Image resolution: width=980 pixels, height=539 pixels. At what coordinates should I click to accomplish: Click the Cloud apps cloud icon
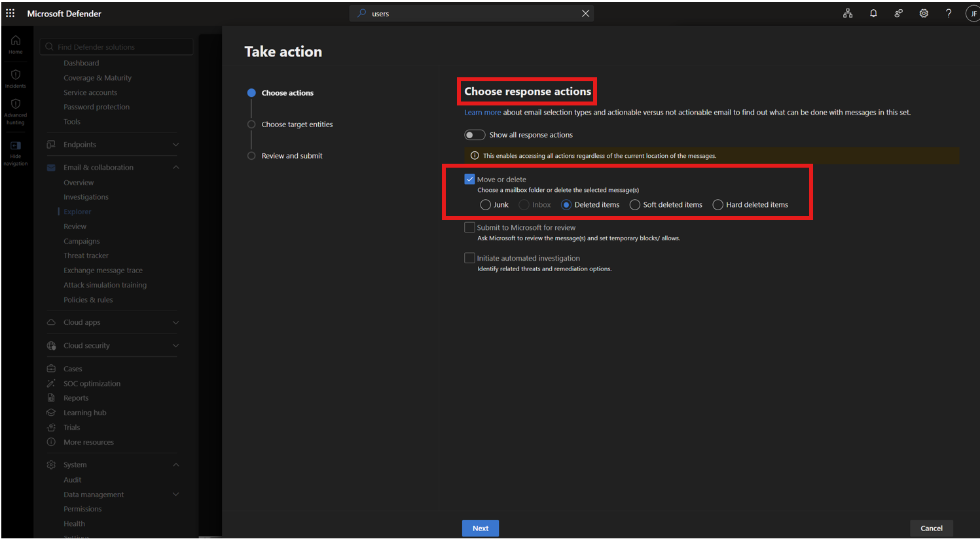coord(51,322)
